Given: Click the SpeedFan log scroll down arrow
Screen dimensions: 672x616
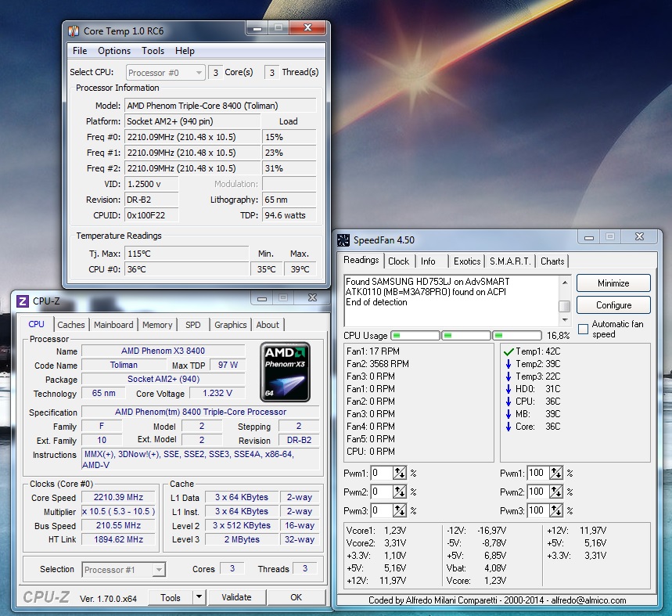Looking at the screenshot, I should [x=565, y=320].
